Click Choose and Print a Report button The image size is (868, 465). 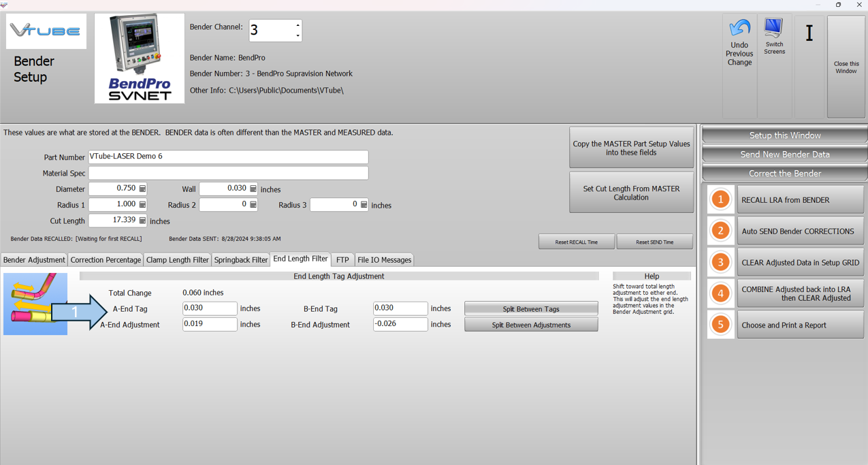800,325
